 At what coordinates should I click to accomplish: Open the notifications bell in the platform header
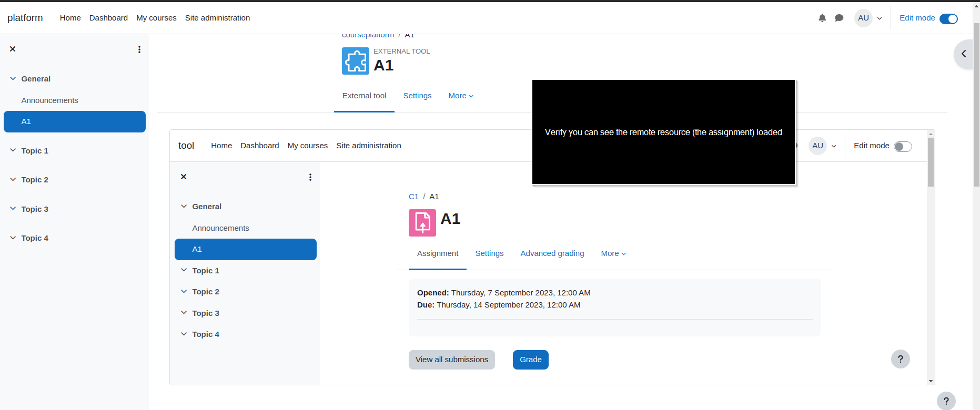click(x=822, y=18)
